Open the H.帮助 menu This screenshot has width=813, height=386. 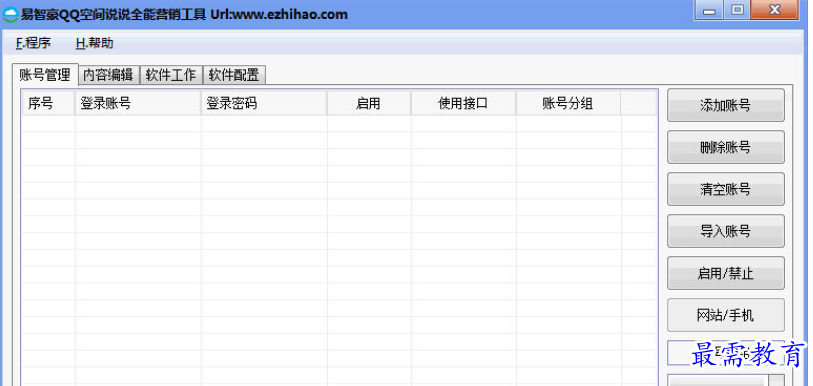94,44
